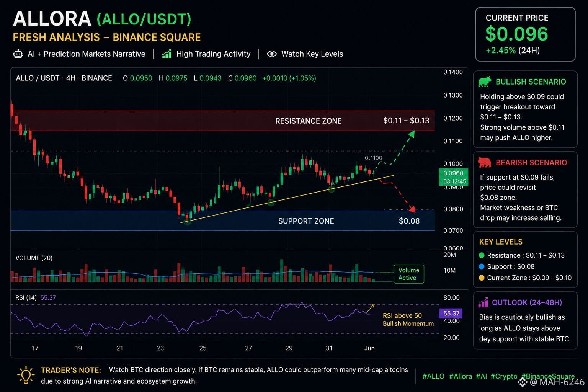Click the ALLO / USDT · 4H · BINANCE chart label
This screenshot has width=588, height=392.
64,78
